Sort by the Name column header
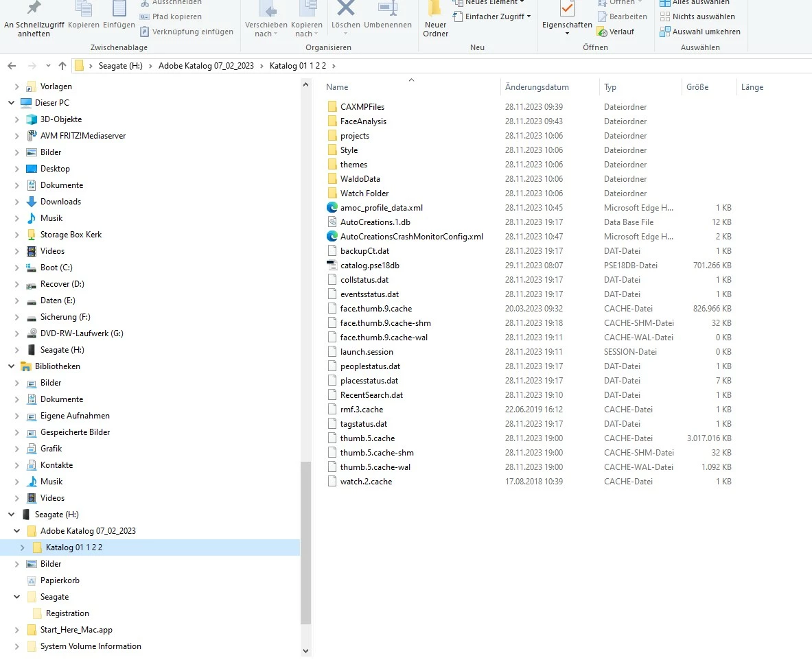 pos(337,87)
